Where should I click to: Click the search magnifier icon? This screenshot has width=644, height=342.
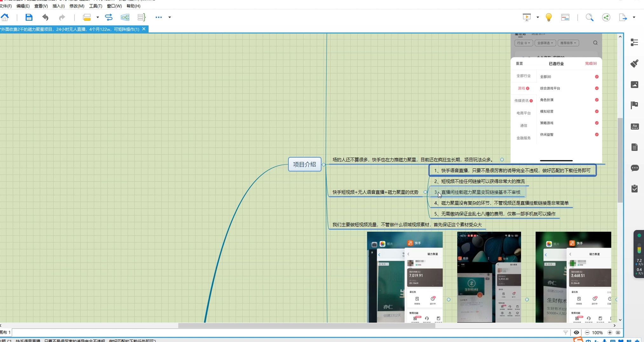coord(590,17)
